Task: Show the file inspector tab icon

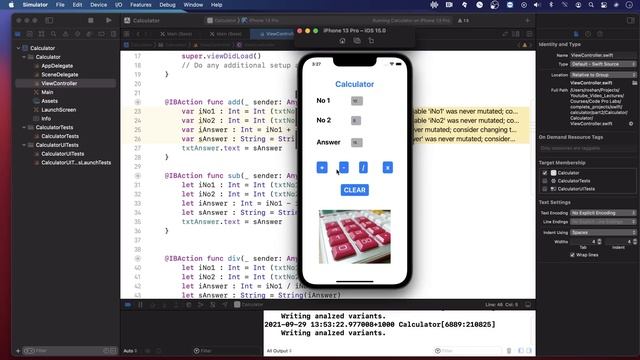Action: coord(576,34)
